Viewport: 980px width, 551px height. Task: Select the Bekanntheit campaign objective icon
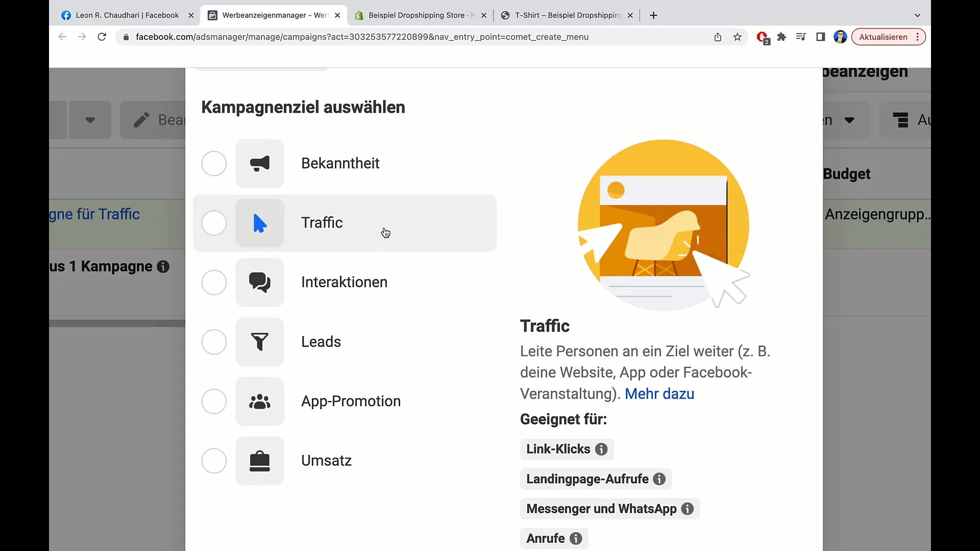pyautogui.click(x=259, y=163)
